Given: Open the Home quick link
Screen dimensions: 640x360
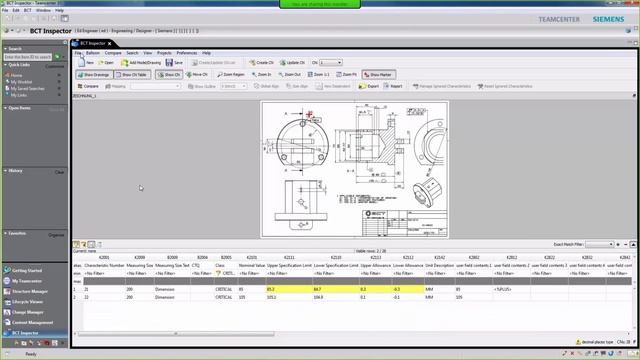Looking at the screenshot, I should click(17, 76).
